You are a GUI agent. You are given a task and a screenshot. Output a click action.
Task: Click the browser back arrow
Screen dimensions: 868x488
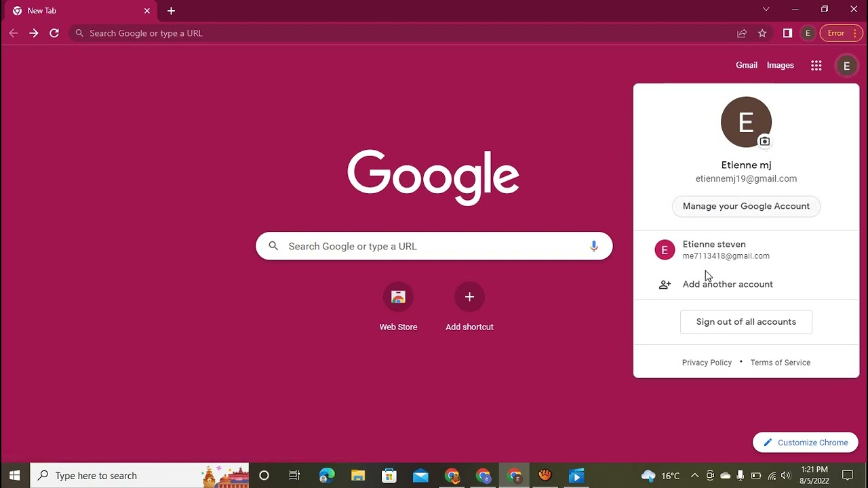click(14, 33)
